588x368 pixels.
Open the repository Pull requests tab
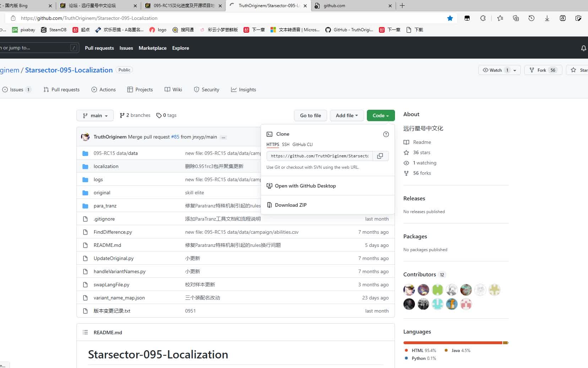(62, 90)
